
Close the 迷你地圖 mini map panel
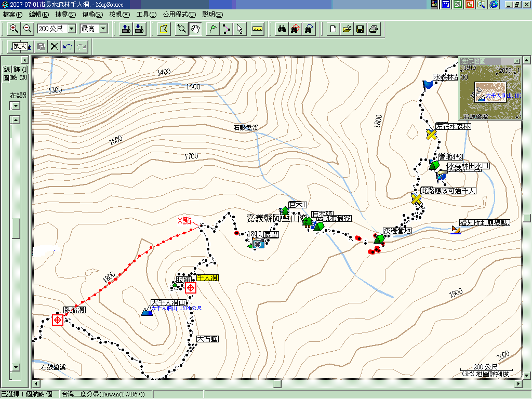[516, 61]
